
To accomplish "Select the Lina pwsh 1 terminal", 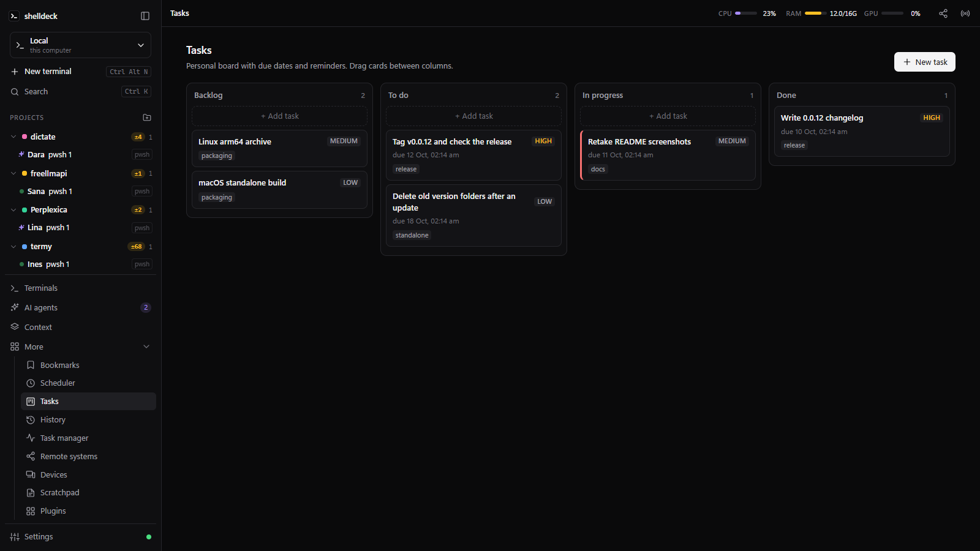I will [85, 228].
